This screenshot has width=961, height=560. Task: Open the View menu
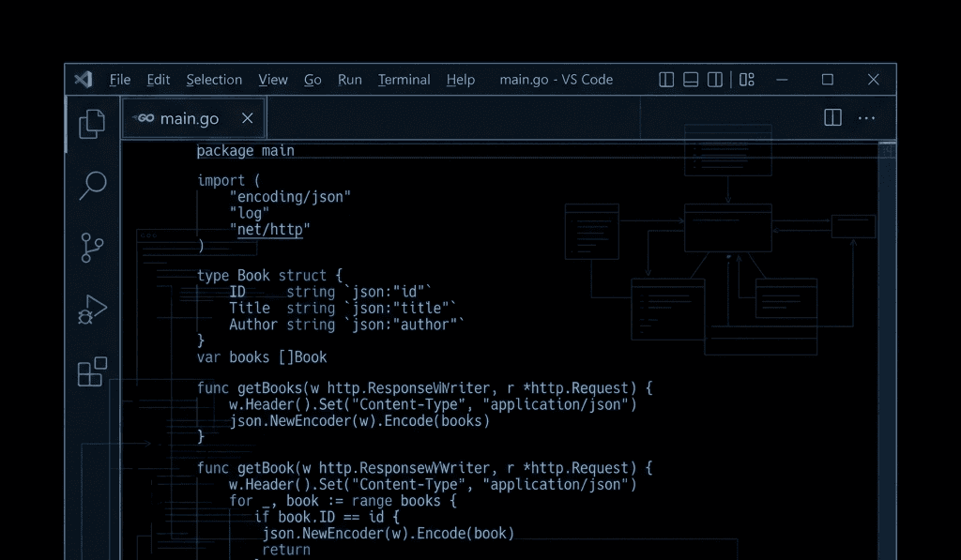273,80
